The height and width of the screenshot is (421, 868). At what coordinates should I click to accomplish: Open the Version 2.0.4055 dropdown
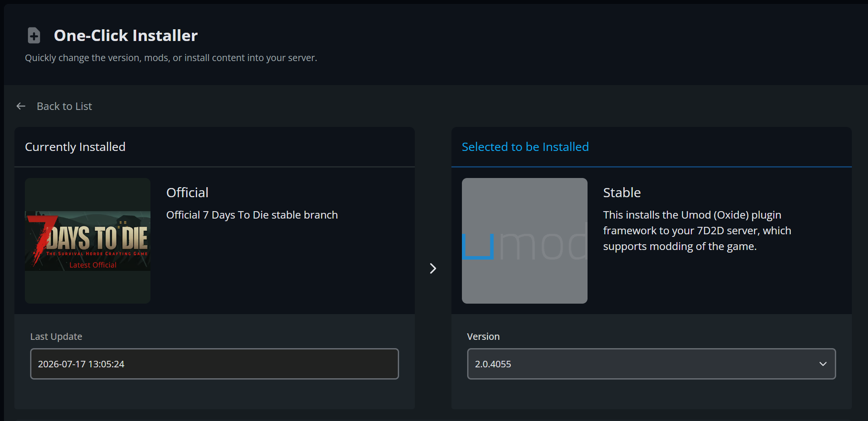(651, 364)
